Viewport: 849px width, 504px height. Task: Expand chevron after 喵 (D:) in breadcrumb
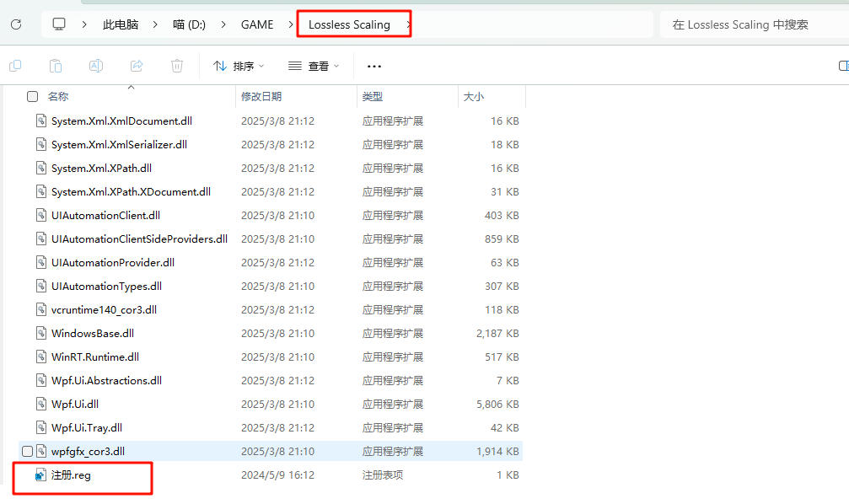point(223,24)
